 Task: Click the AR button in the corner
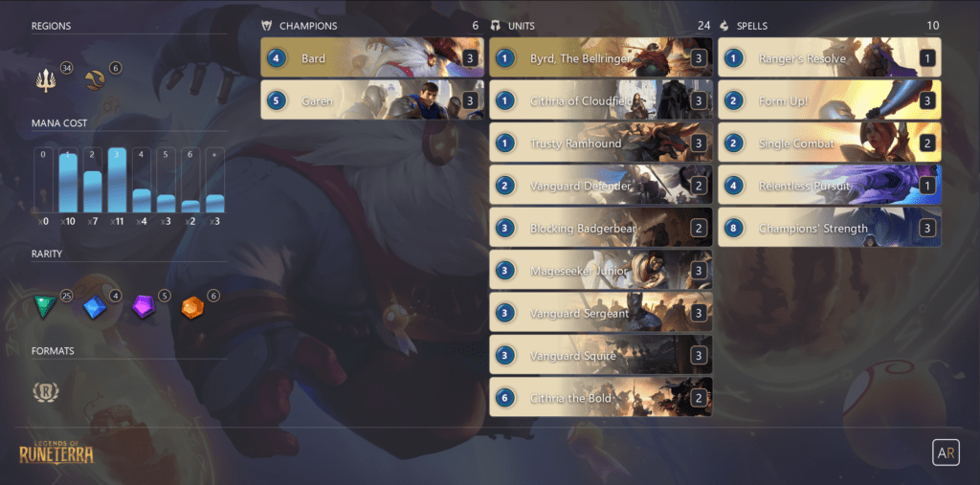click(946, 452)
